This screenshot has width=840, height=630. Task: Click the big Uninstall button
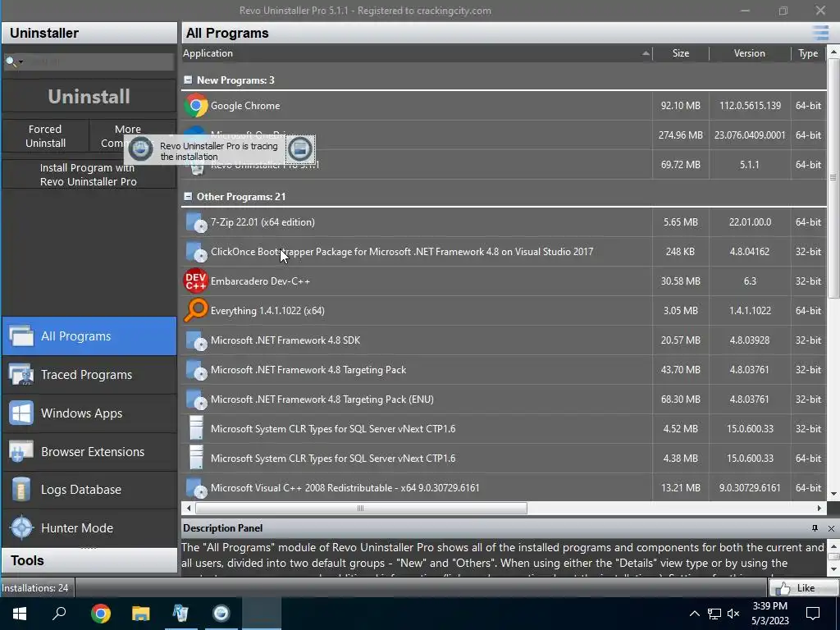[x=89, y=97]
